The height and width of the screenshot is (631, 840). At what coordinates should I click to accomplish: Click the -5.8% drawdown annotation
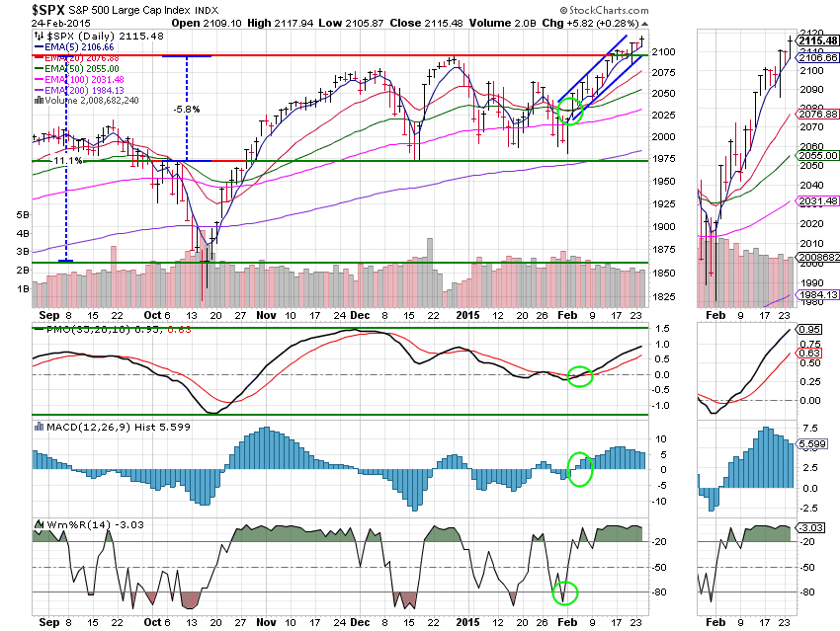[187, 110]
